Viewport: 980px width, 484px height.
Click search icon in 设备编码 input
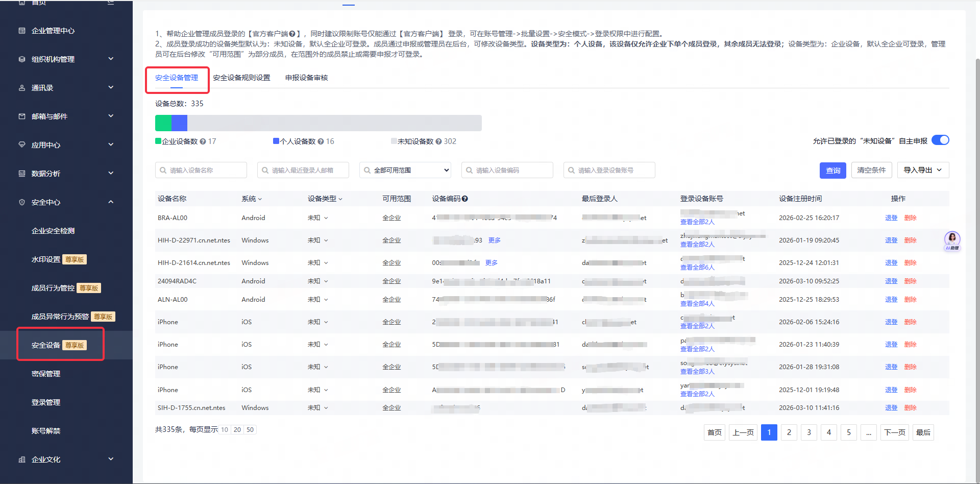coord(470,170)
